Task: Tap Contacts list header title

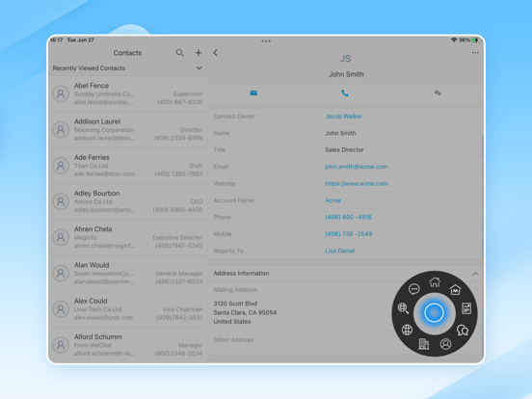Action: (127, 53)
